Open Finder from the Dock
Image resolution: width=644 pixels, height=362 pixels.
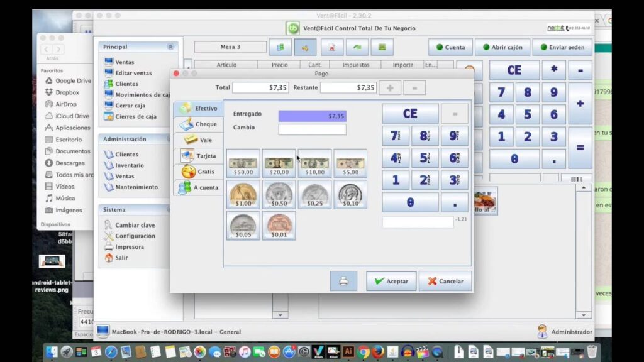pyautogui.click(x=52, y=352)
